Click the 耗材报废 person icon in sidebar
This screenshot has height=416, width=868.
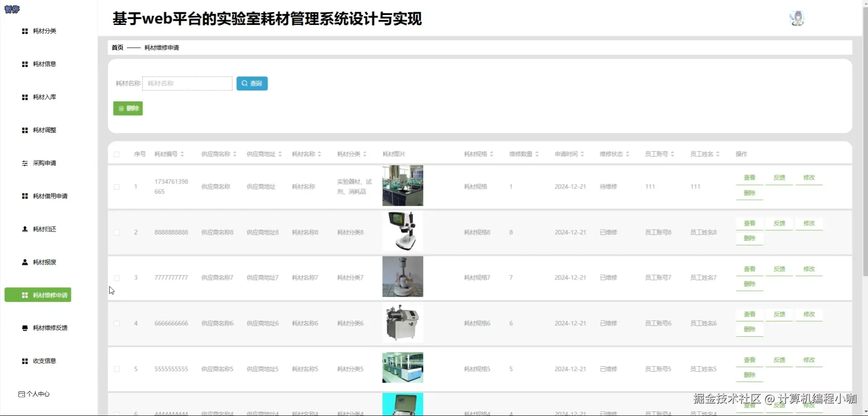[x=25, y=262]
